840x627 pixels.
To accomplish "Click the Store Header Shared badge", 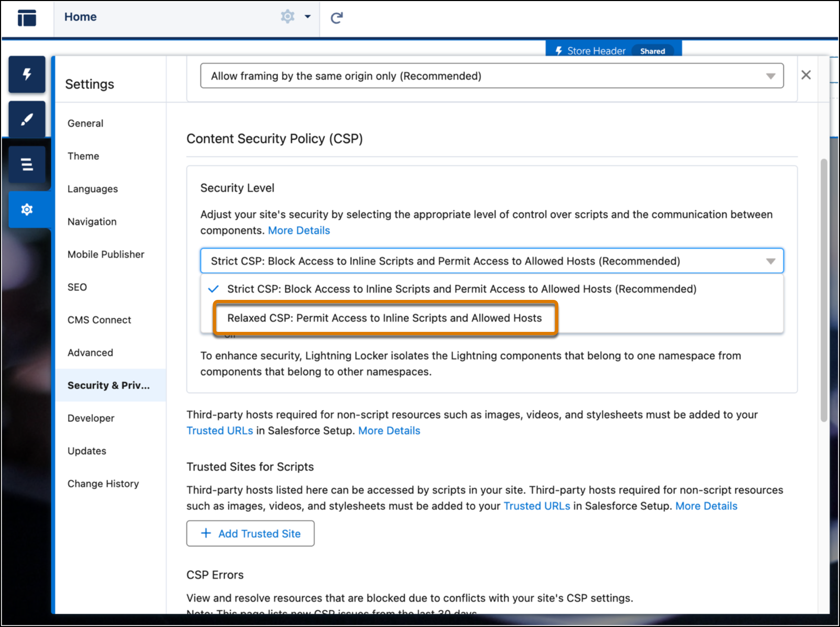I will [653, 51].
